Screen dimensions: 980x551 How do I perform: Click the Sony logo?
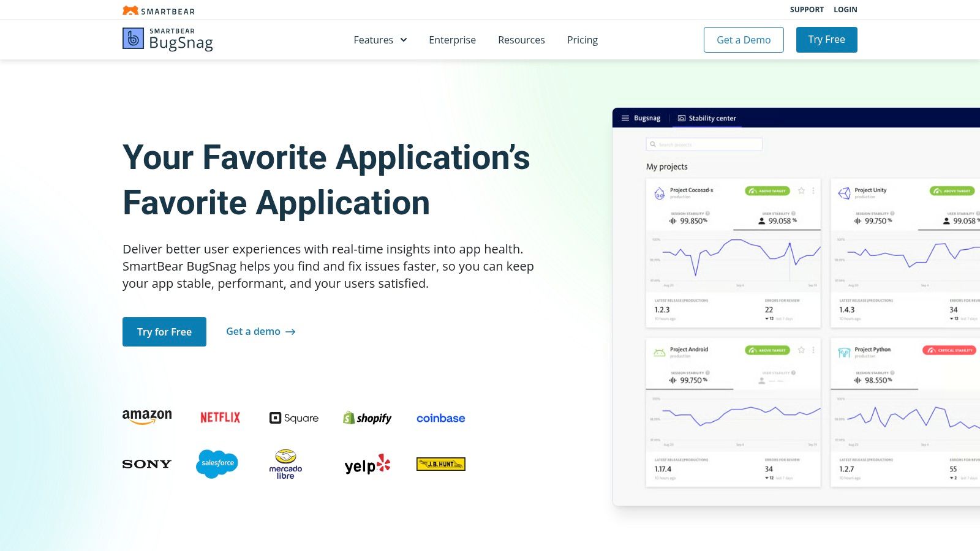tap(147, 464)
